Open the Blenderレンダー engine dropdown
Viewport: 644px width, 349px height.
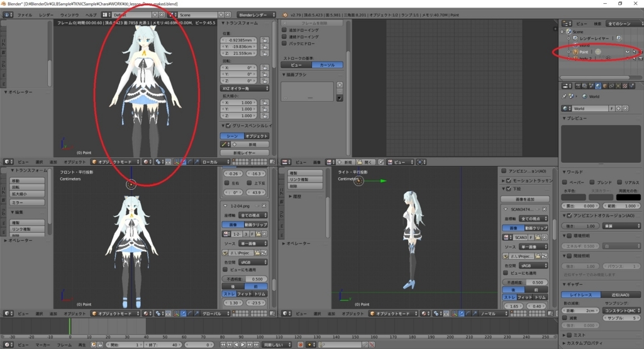[257, 15]
